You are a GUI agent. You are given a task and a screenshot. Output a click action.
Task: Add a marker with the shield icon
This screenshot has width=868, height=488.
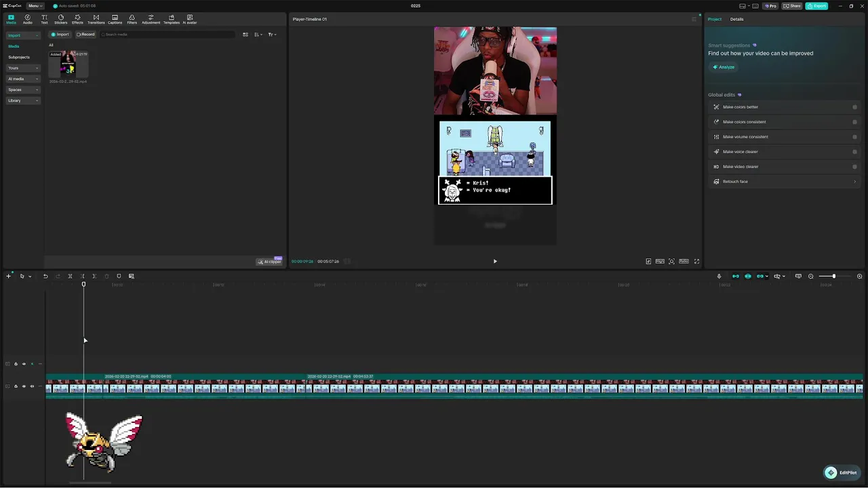119,276
